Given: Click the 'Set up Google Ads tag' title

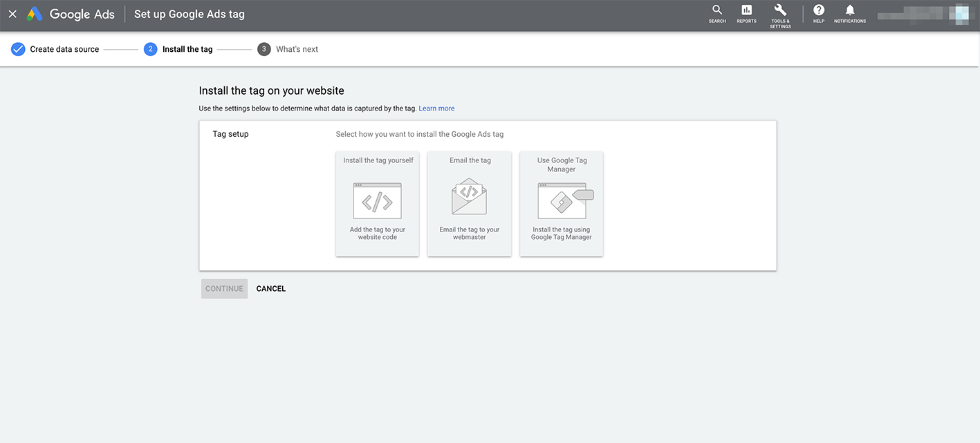Looking at the screenshot, I should click(189, 14).
